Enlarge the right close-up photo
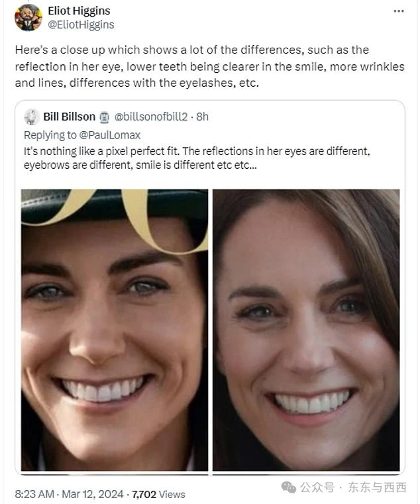 [306, 330]
